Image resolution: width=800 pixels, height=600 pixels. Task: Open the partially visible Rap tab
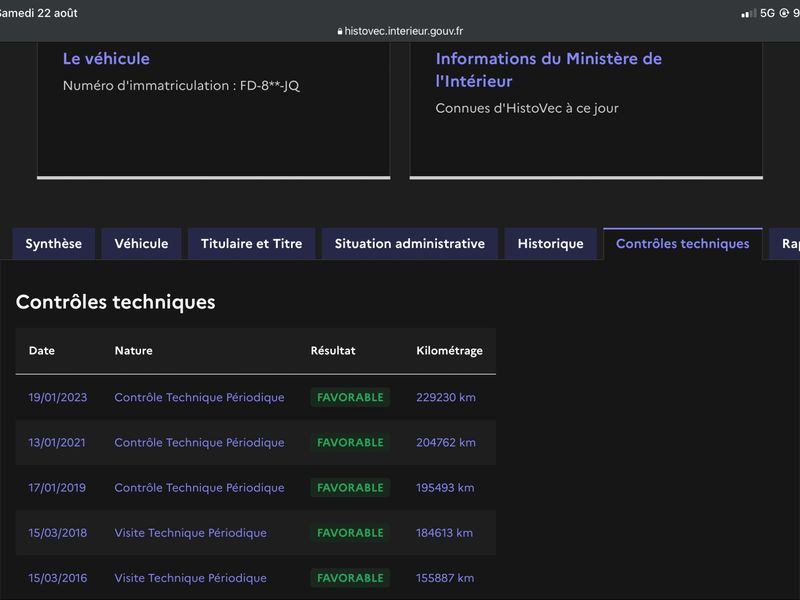point(786,244)
